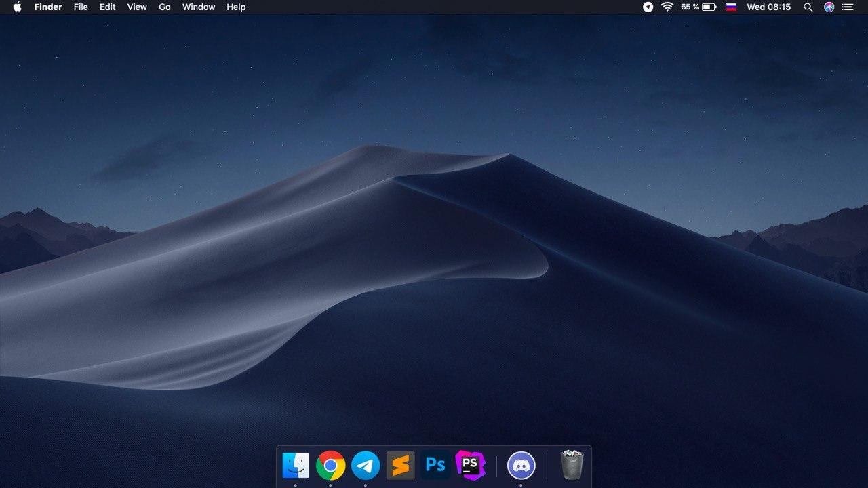The height and width of the screenshot is (488, 868).
Task: Open the Go menu
Action: tap(165, 7)
